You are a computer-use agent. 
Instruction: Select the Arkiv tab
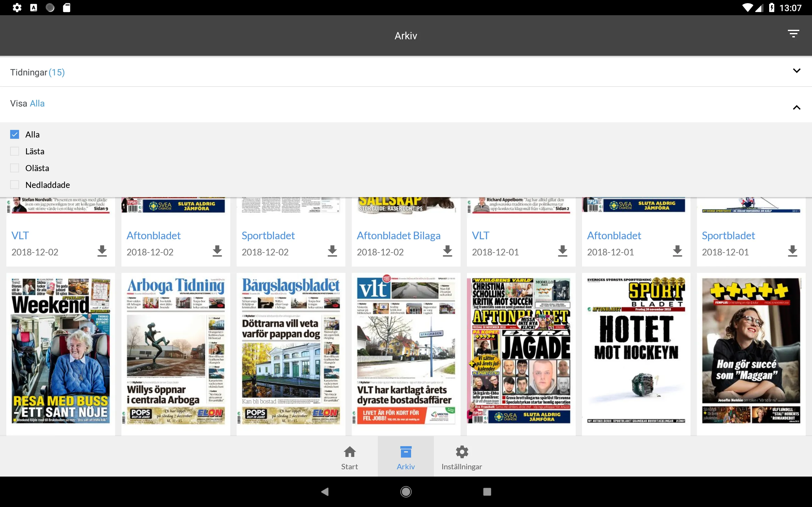(406, 458)
